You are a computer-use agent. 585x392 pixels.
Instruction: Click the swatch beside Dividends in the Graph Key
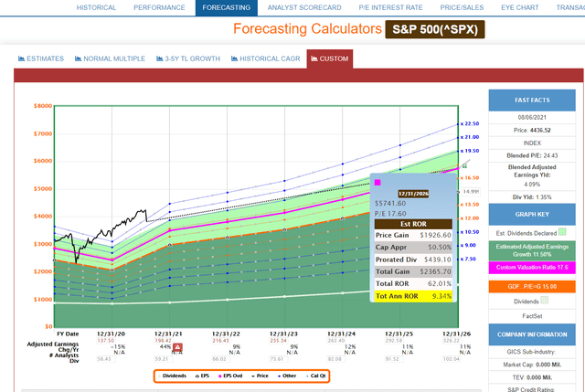(x=545, y=300)
